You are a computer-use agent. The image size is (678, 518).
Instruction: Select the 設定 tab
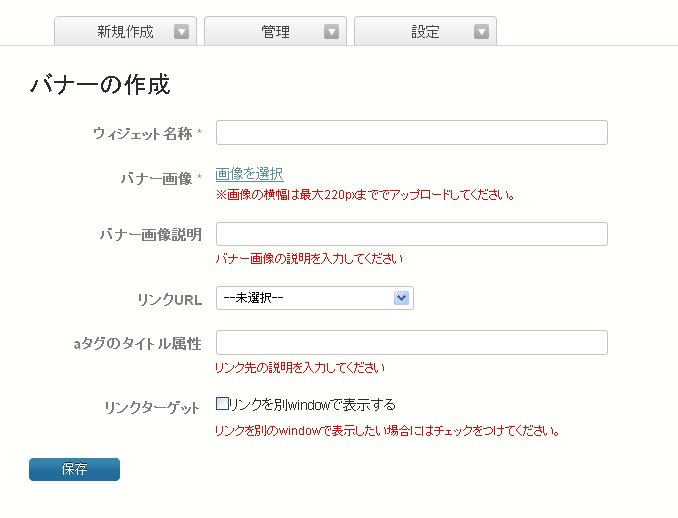(x=425, y=31)
